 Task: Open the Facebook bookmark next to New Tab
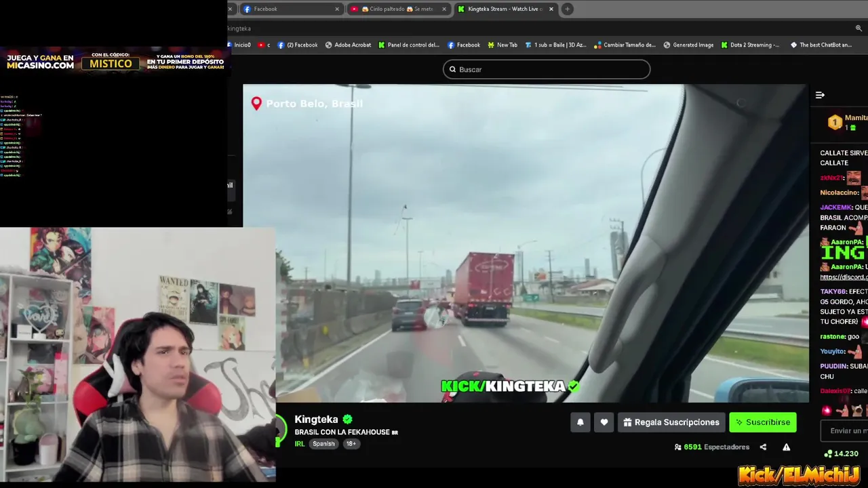point(464,45)
